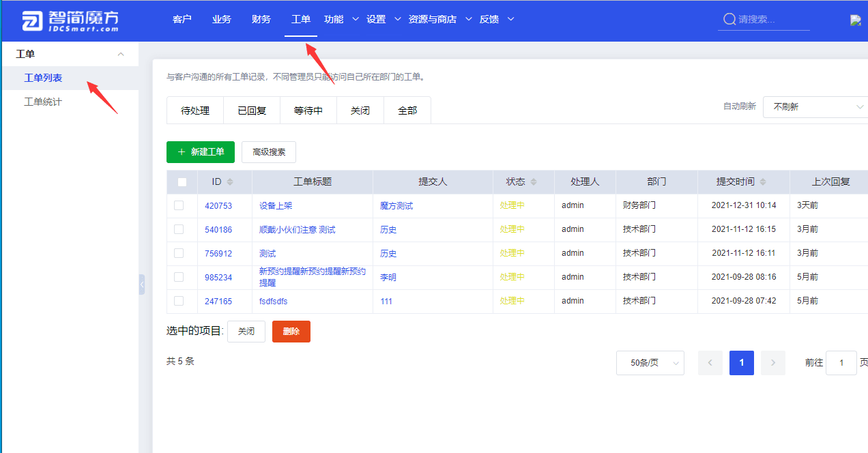Open the 设备上架 ticket title

[x=276, y=206]
